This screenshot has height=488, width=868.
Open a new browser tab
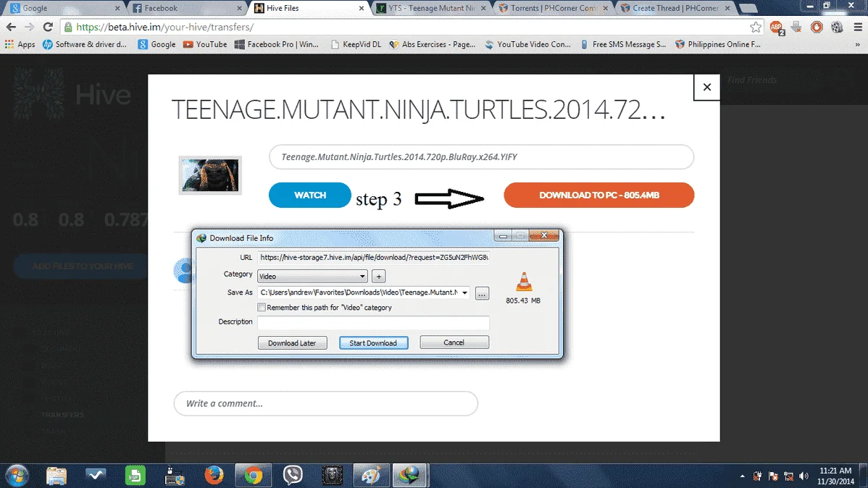tap(748, 8)
